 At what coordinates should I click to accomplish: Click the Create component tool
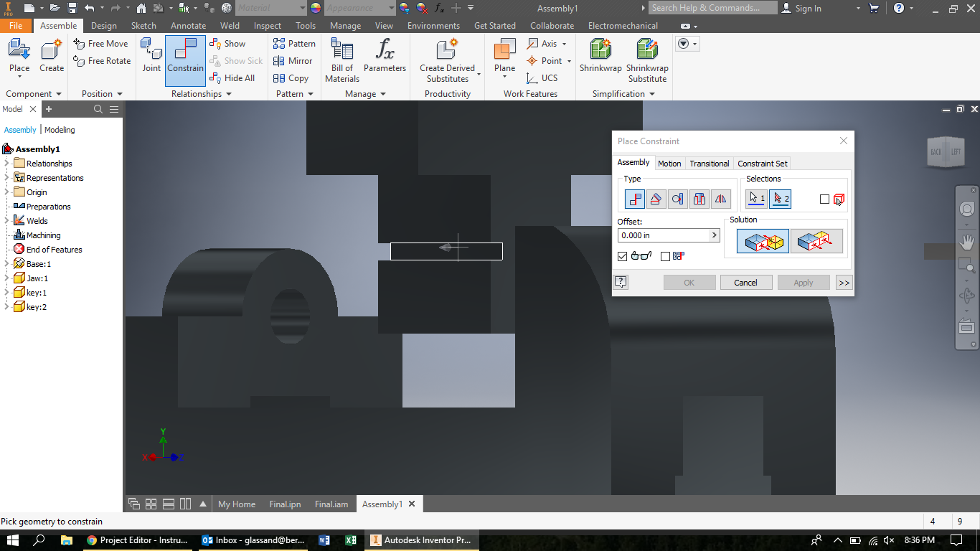click(52, 56)
